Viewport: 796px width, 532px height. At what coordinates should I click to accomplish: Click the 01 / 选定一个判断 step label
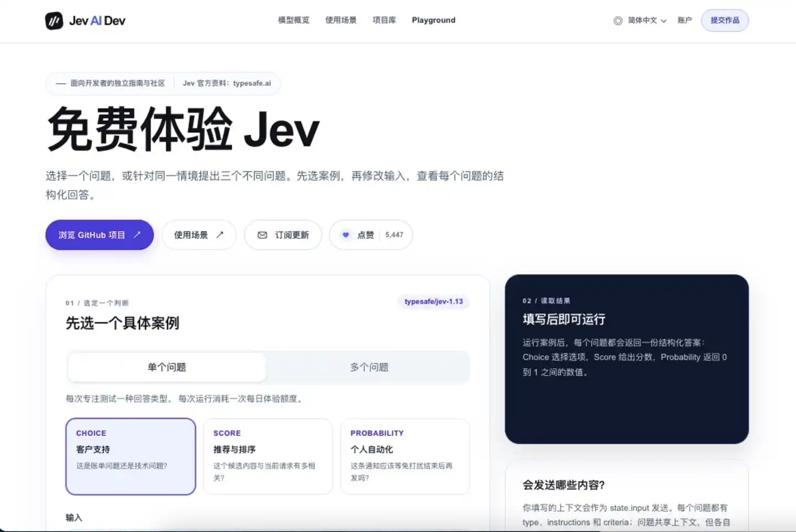97,303
